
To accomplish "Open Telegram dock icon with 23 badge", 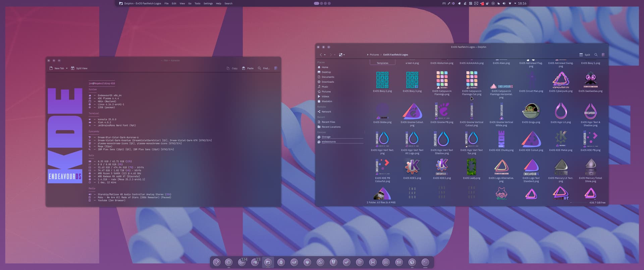I will [255, 262].
